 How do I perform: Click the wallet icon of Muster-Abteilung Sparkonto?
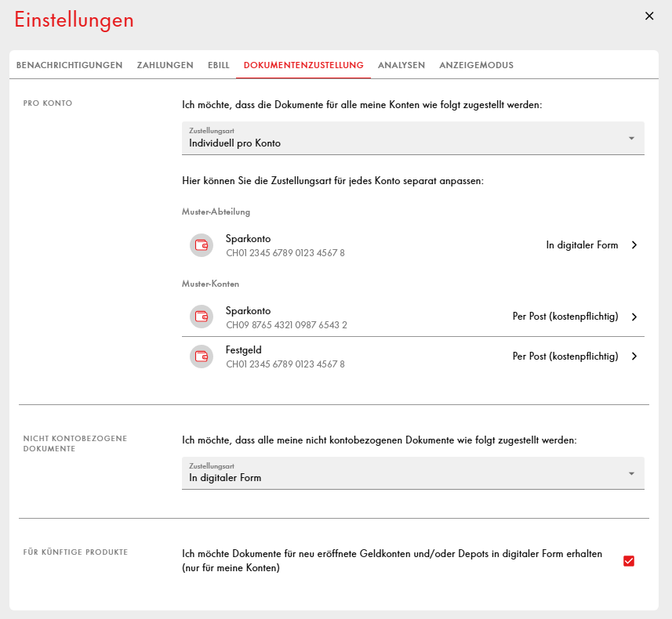click(x=202, y=245)
